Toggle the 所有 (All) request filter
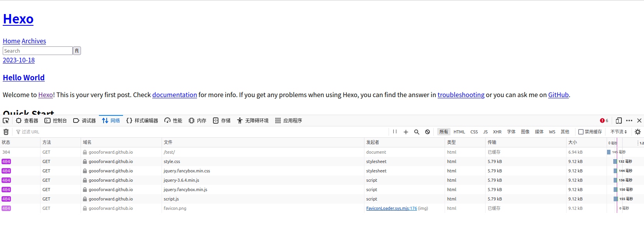The height and width of the screenshot is (227, 644). [x=444, y=132]
